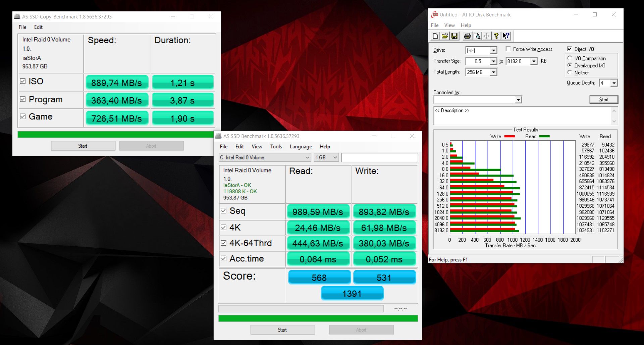This screenshot has height=345, width=644.
Task: Save the ATTO benchmark results
Action: coord(455,36)
